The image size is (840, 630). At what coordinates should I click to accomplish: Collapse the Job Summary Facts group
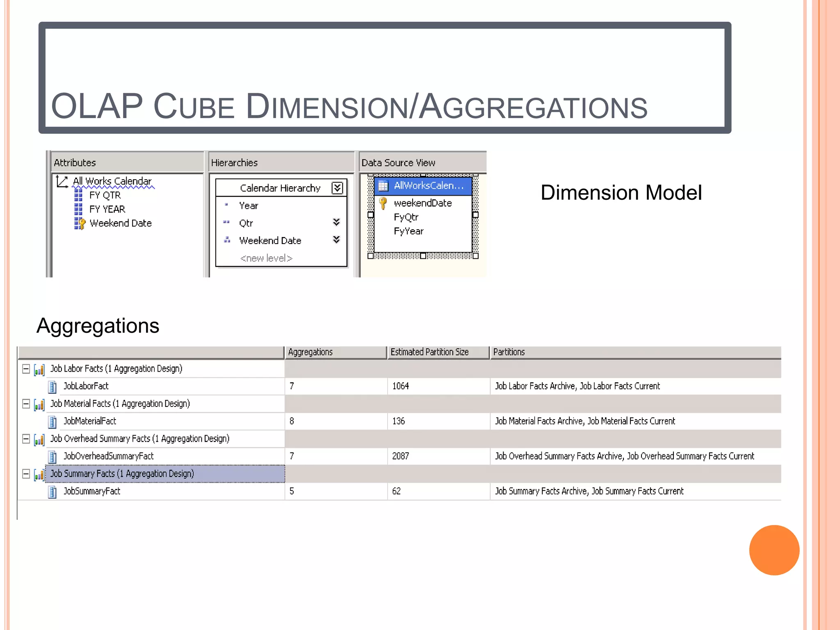pos(26,474)
